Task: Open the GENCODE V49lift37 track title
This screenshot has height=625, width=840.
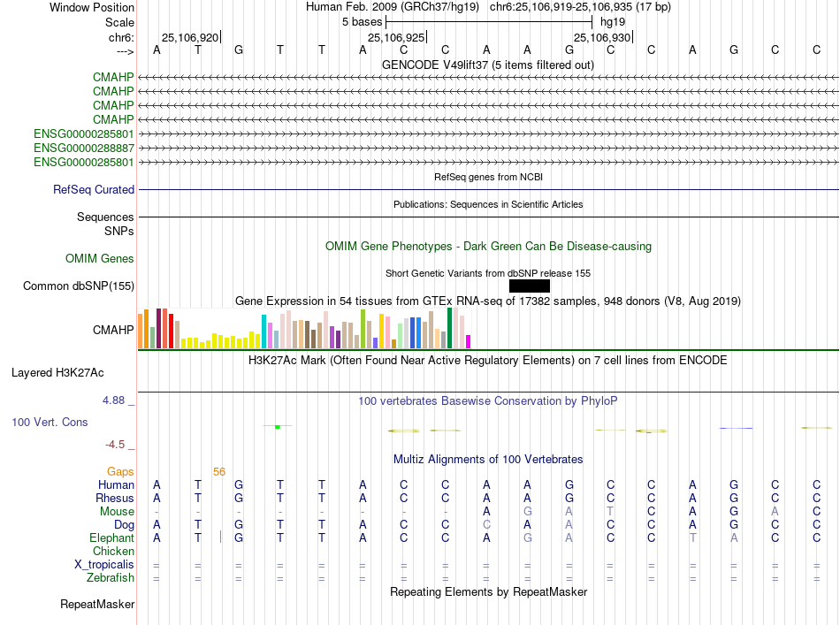Action: (487, 65)
